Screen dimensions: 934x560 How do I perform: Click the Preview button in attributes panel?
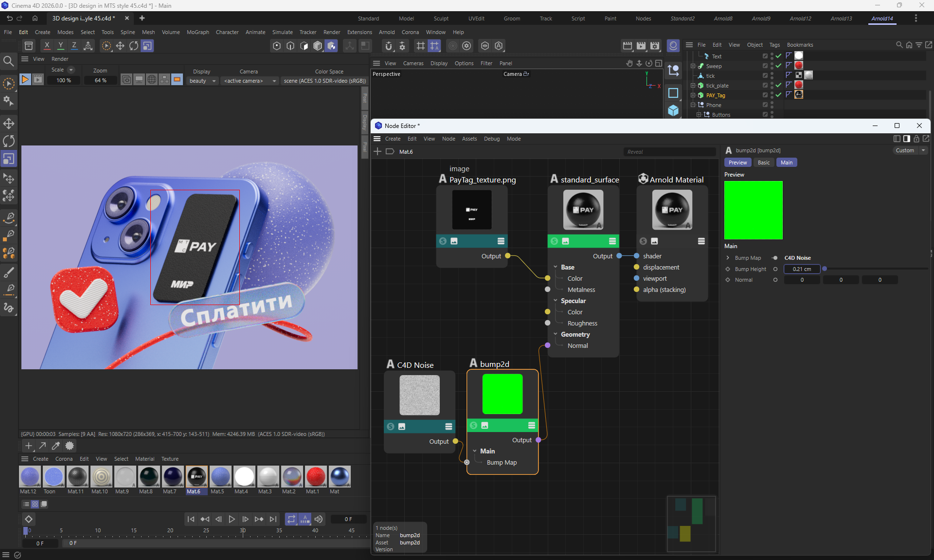737,163
